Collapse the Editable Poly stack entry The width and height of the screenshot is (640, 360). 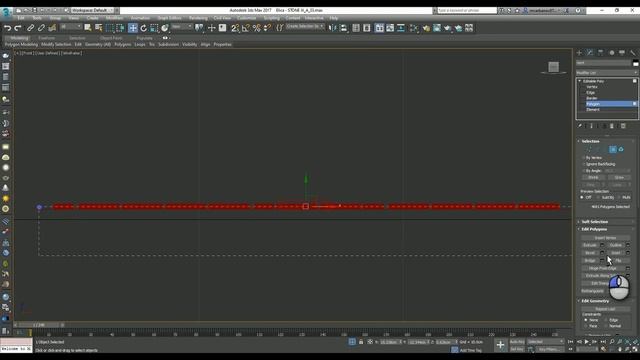[x=580, y=81]
